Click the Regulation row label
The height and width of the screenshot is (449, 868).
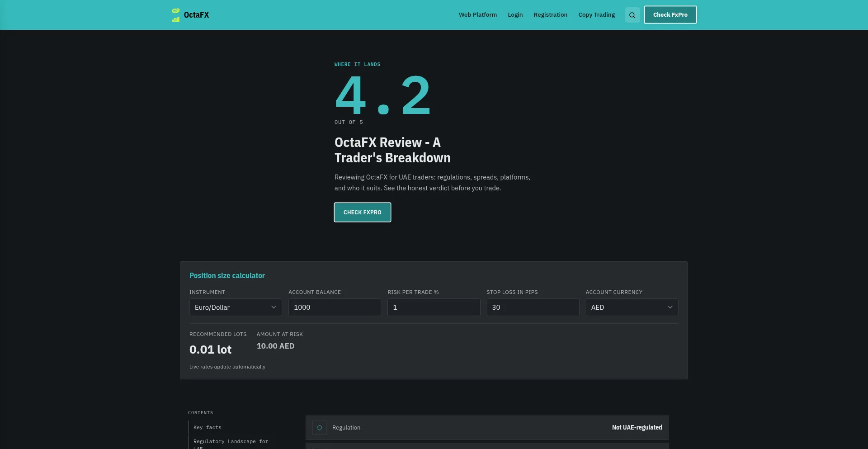point(346,428)
